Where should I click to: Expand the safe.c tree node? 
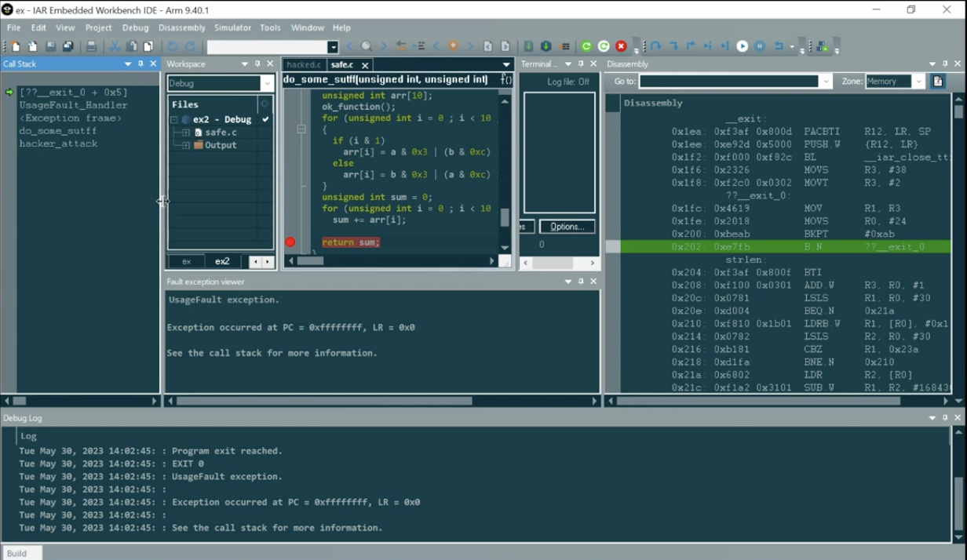186,133
